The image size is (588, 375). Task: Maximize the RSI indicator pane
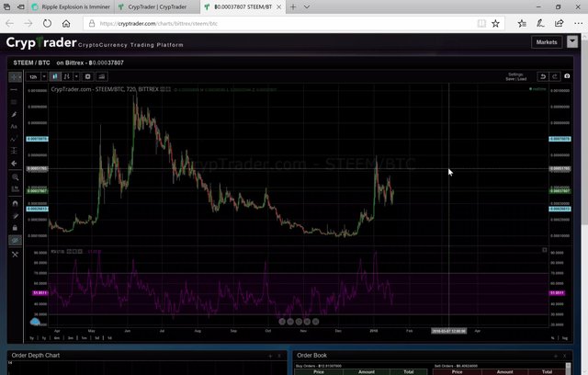click(x=545, y=250)
